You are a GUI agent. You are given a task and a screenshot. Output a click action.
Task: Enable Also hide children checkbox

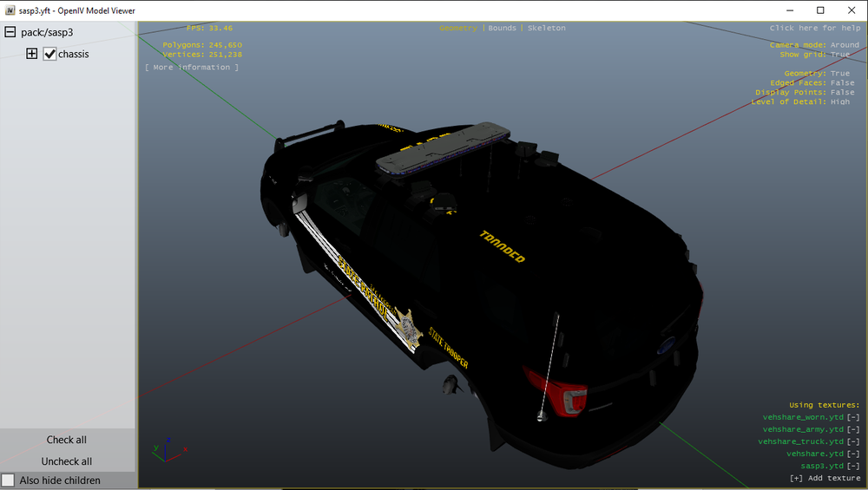(8, 480)
